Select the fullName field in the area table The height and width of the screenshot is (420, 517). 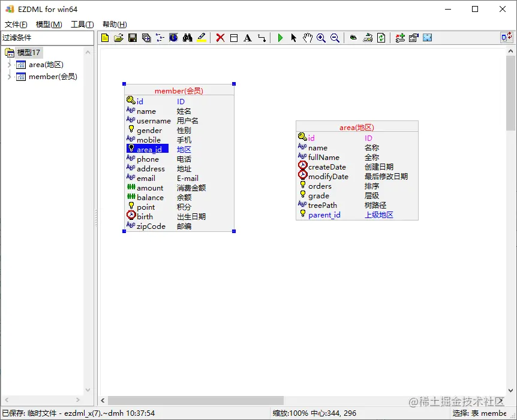(x=324, y=158)
